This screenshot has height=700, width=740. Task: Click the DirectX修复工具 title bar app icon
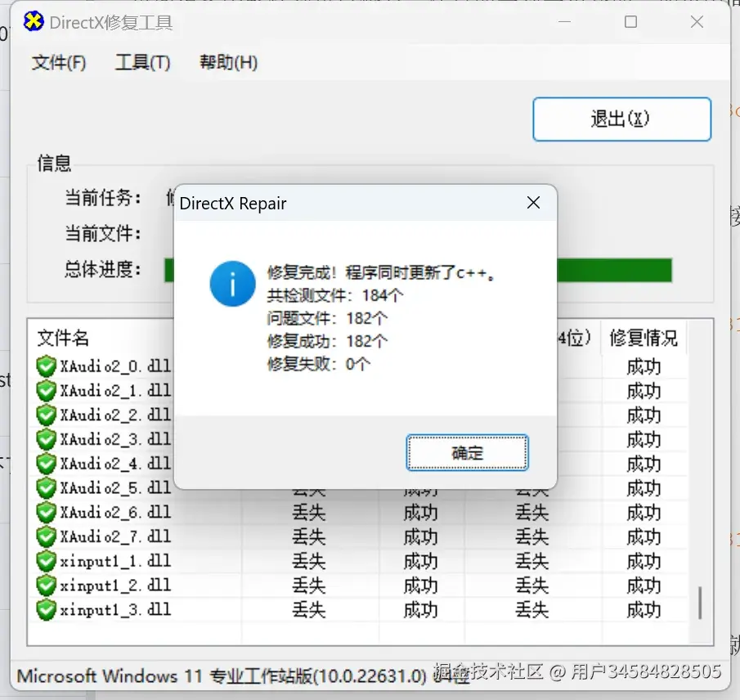point(34,22)
